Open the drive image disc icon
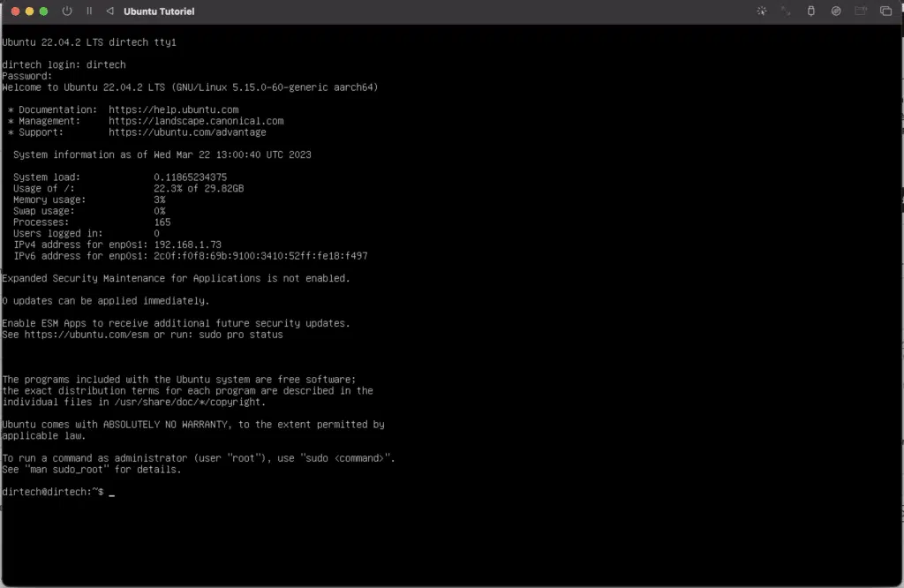The image size is (904, 588). click(x=835, y=11)
